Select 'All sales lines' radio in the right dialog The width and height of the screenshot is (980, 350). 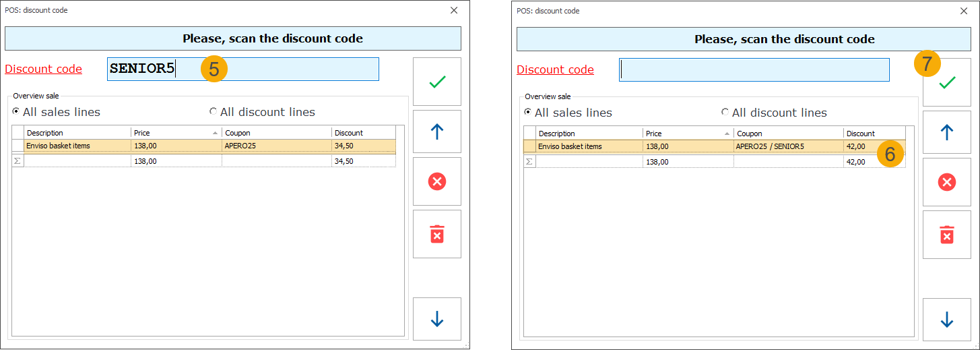528,112
